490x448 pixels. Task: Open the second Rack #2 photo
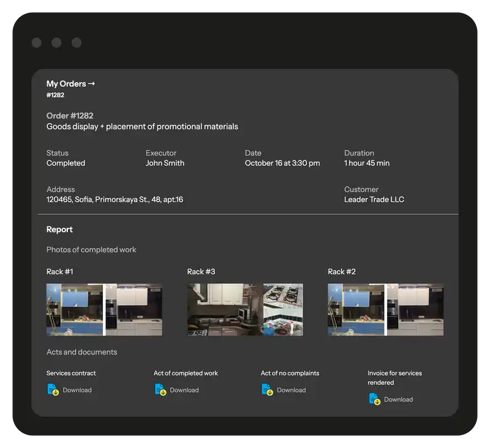[415, 309]
